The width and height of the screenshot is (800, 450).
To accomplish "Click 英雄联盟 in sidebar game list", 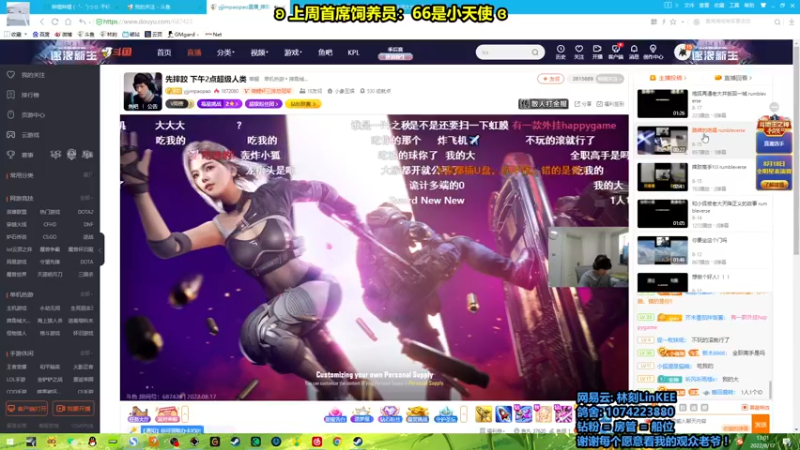I will (x=17, y=212).
